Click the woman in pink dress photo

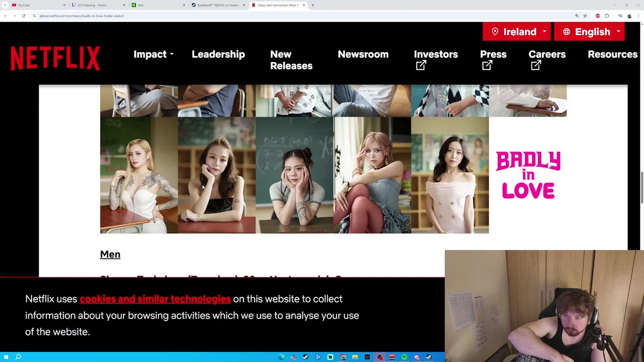(x=450, y=175)
